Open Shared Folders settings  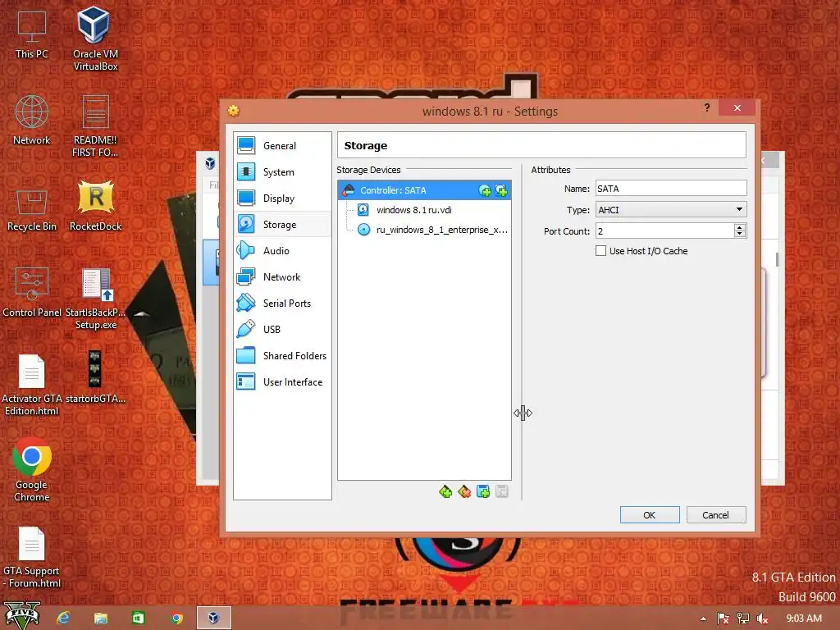pyautogui.click(x=282, y=356)
